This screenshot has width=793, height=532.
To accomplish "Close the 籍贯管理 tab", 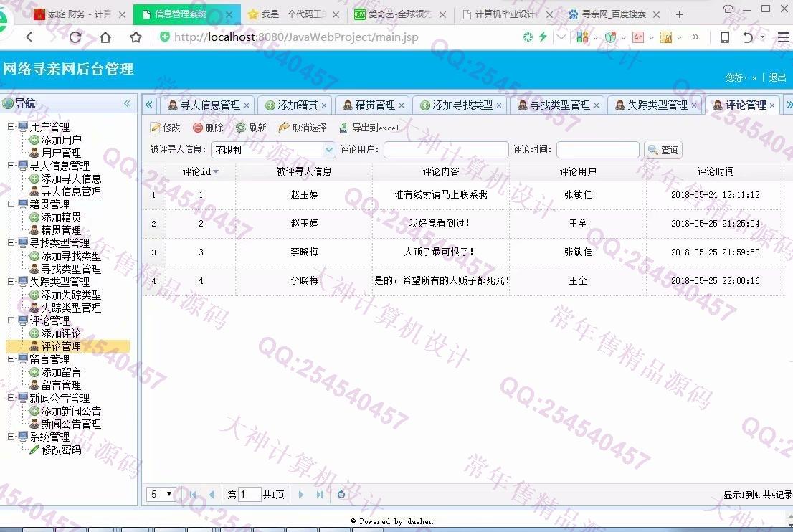I will tap(402, 105).
